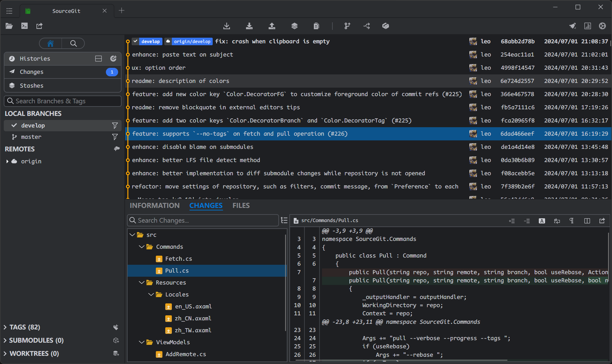Expand the TAGS (82) section
Image resolution: width=612 pixels, height=364 pixels.
click(5, 327)
